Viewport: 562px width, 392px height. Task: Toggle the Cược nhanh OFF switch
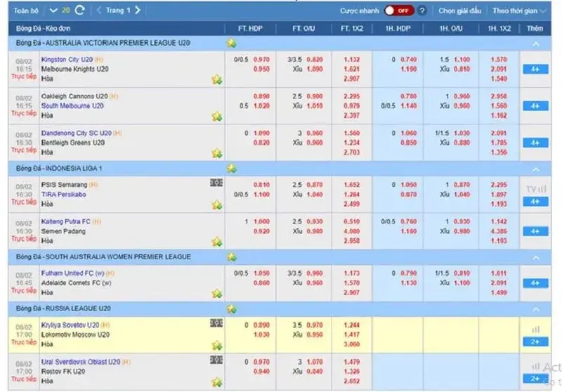click(399, 11)
